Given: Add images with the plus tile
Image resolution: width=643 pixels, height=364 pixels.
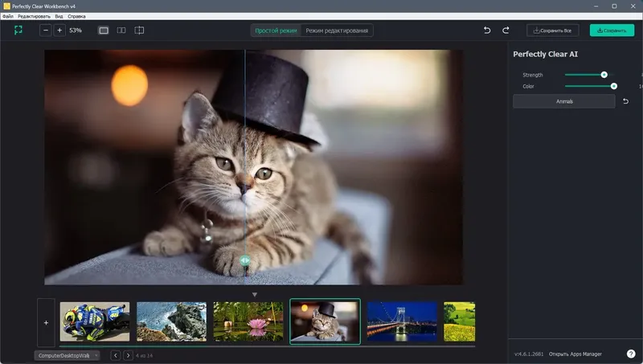Looking at the screenshot, I should point(46,322).
